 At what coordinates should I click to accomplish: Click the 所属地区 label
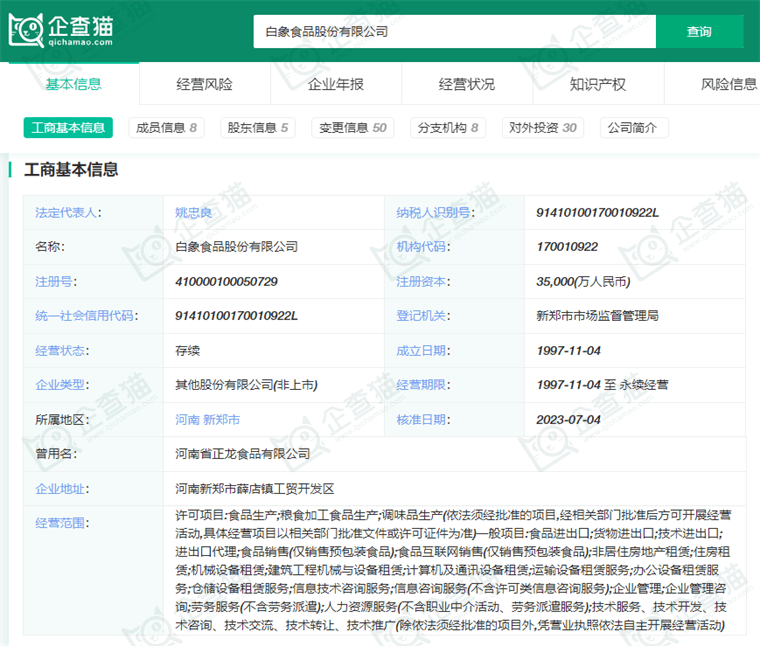point(62,420)
